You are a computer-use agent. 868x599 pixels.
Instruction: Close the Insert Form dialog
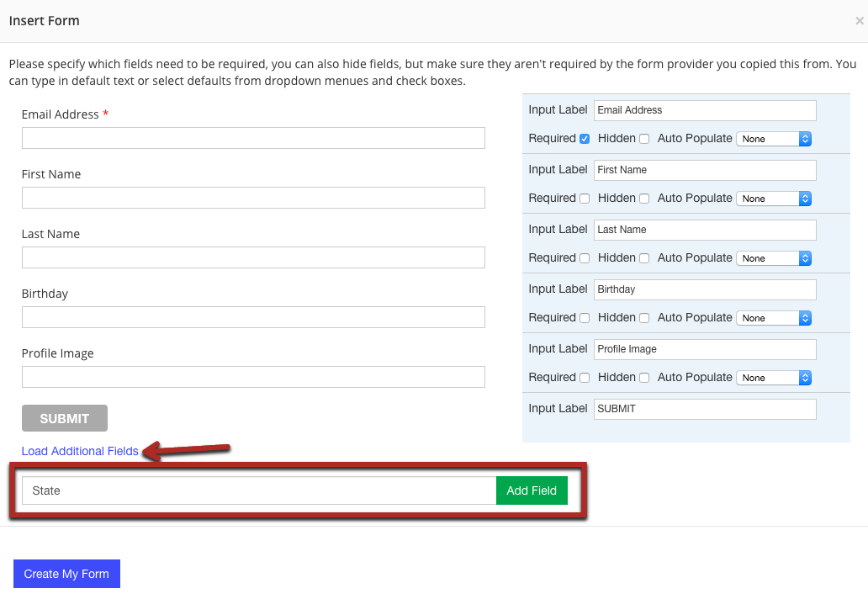tap(857, 20)
